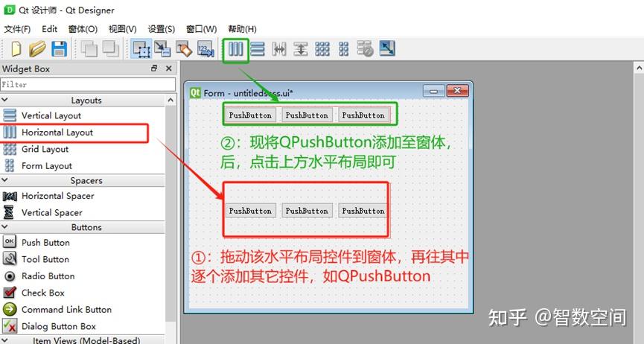Collapse the Spacers category

click(x=5, y=180)
